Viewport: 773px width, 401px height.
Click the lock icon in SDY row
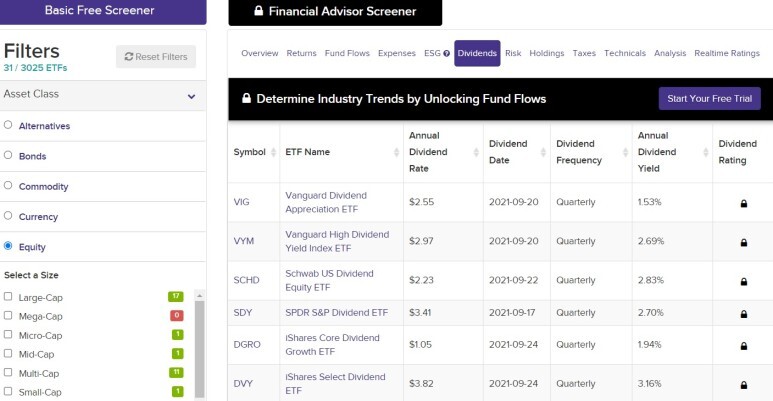tap(744, 314)
